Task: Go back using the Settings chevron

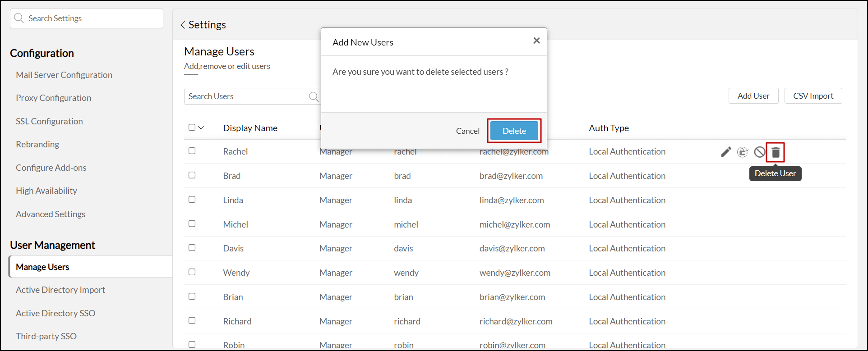Action: pyautogui.click(x=183, y=25)
